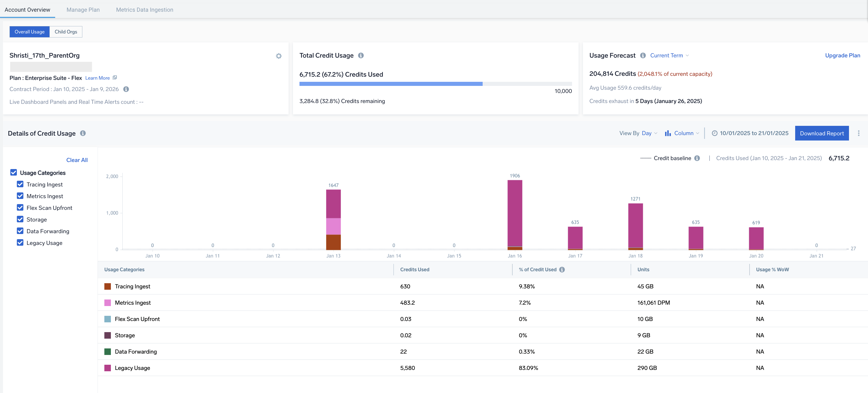Click info icon beside Total Credit Usage

click(361, 56)
